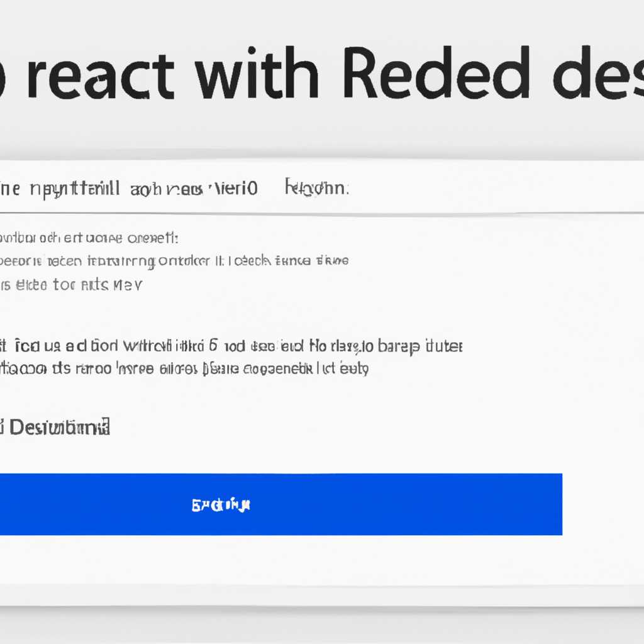Select the "Feqohn." text in the dialog header

pyautogui.click(x=317, y=187)
